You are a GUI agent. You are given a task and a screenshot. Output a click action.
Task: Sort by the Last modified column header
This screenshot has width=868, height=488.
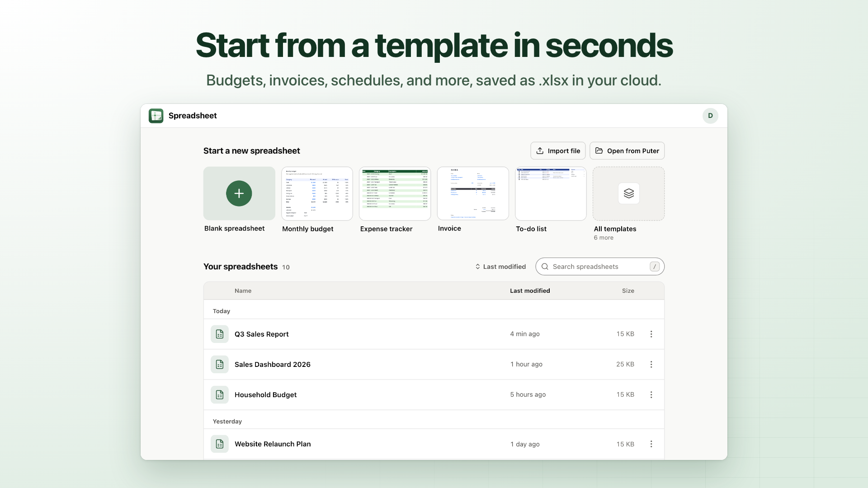[530, 291]
